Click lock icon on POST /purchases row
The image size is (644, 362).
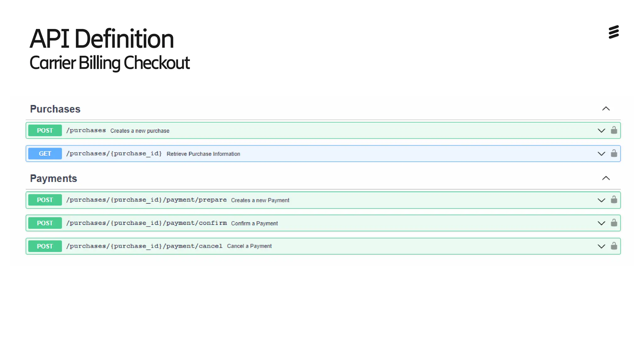pyautogui.click(x=614, y=130)
